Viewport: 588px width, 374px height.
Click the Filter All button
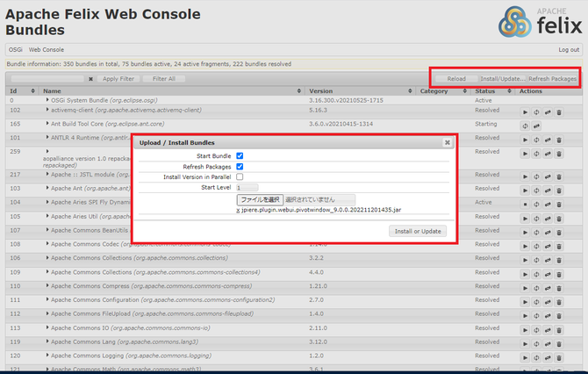pyautogui.click(x=164, y=79)
